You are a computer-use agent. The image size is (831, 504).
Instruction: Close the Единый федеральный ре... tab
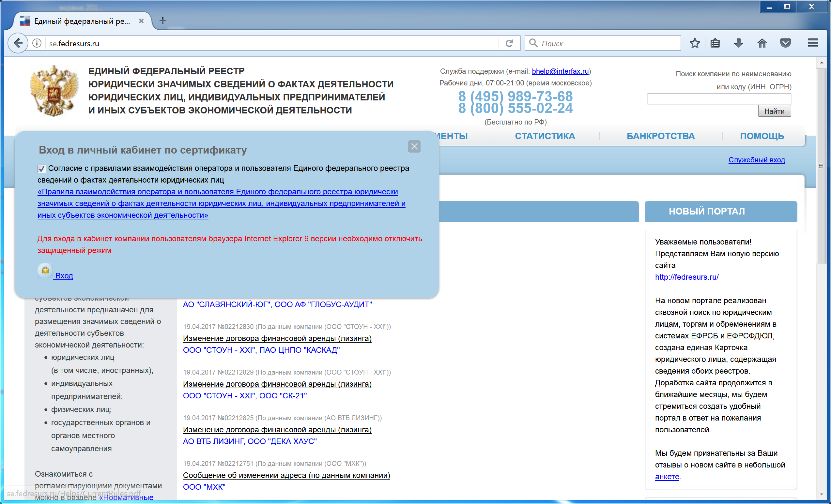(141, 21)
